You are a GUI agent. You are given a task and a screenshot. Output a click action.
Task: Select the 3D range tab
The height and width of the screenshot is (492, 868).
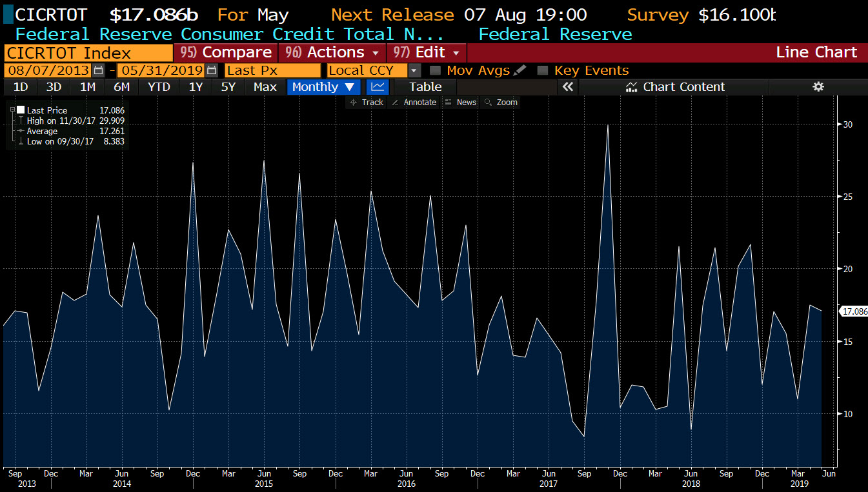(54, 86)
